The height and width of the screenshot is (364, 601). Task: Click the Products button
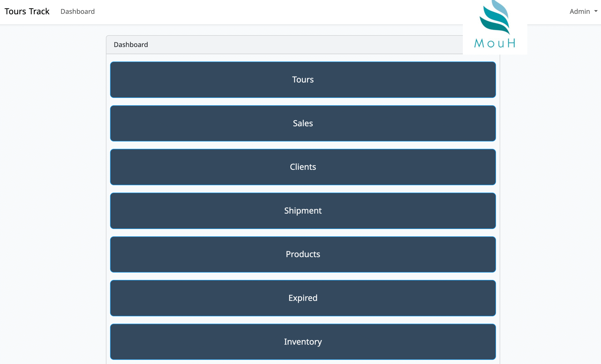click(x=303, y=255)
